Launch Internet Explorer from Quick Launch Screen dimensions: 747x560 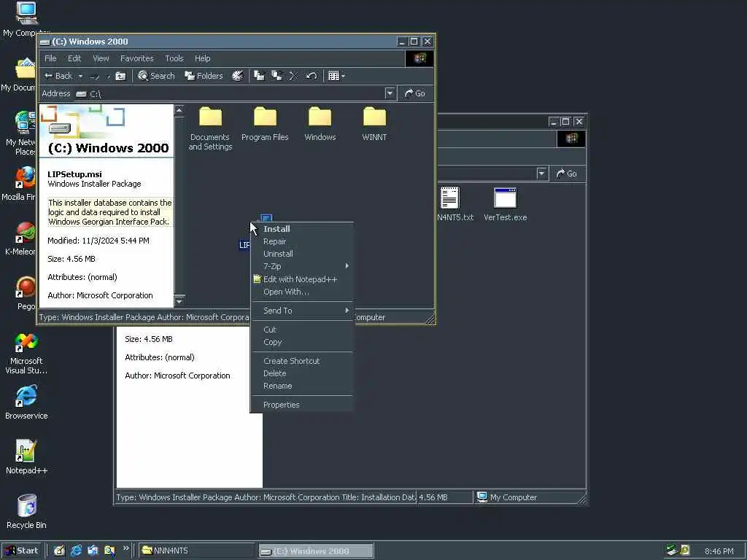pos(76,551)
